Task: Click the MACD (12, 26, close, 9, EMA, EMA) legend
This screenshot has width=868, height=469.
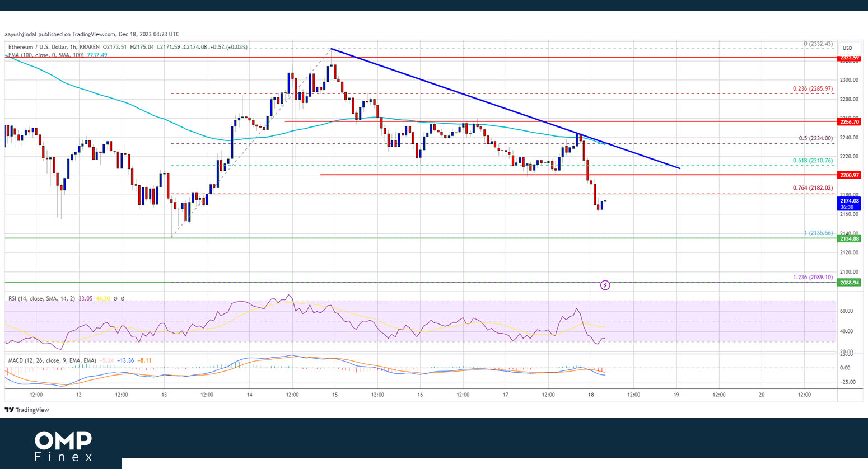Action: [52, 360]
